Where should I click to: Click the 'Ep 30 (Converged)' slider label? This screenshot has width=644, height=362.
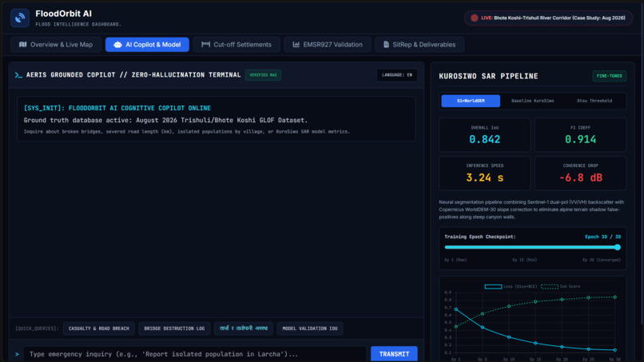[602, 260]
